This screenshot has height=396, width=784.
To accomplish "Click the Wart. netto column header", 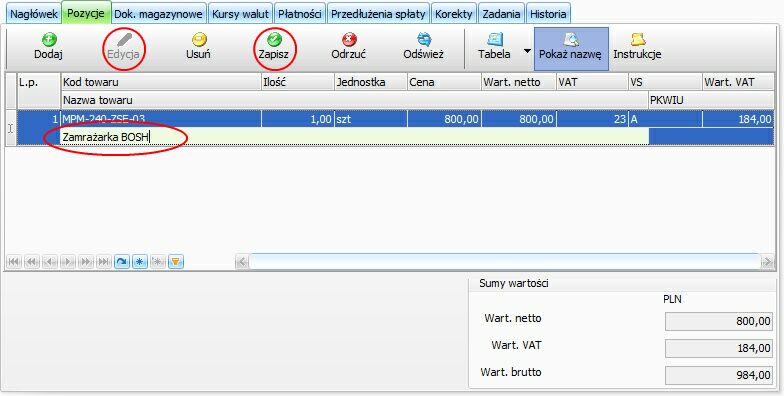I will tap(518, 82).
